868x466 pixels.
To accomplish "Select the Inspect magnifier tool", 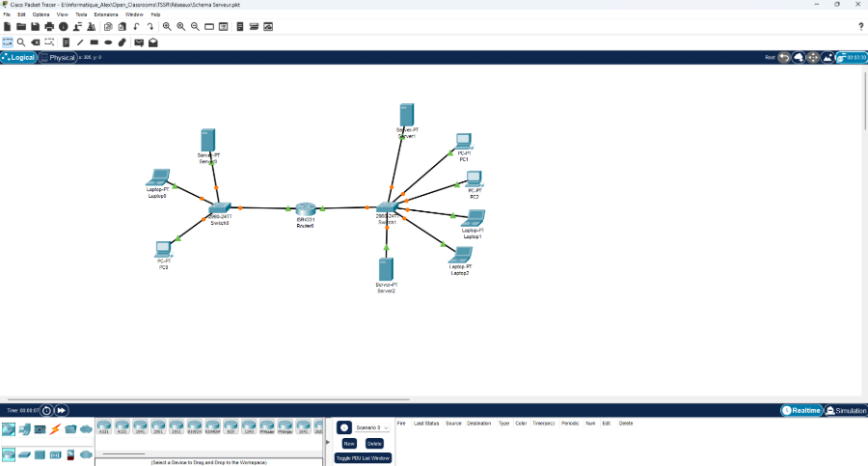I will coord(21,42).
